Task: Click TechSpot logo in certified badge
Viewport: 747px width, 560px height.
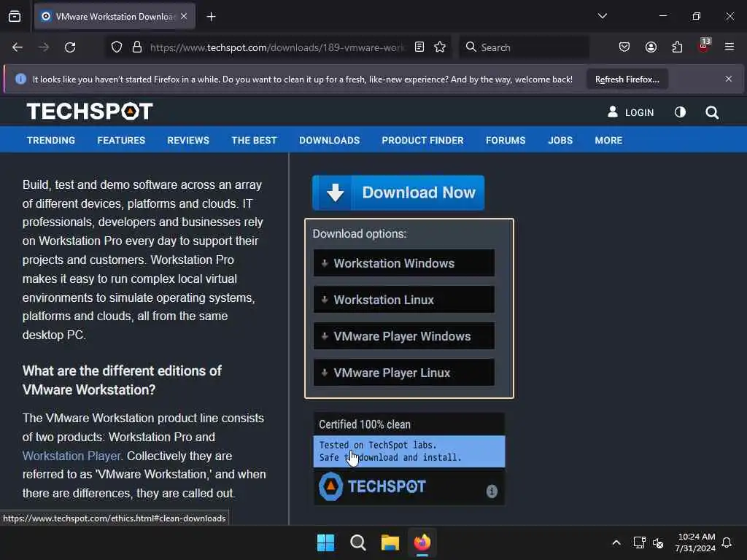Action: pos(372,486)
